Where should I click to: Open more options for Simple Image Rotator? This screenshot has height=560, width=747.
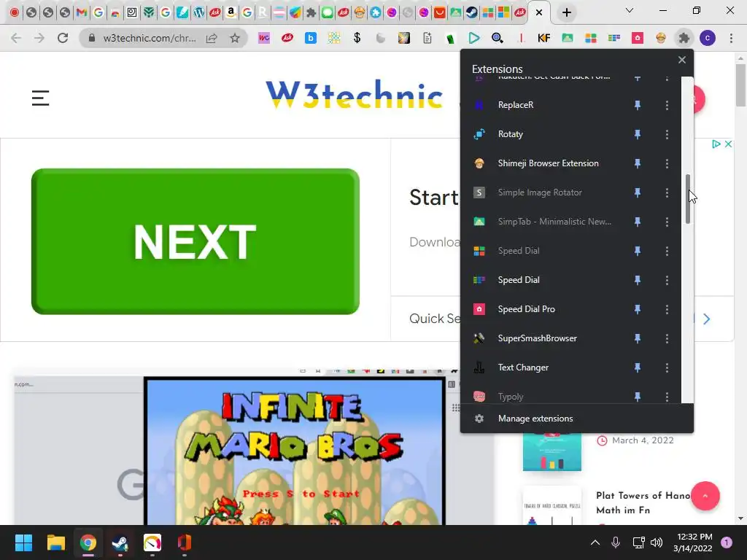click(667, 192)
